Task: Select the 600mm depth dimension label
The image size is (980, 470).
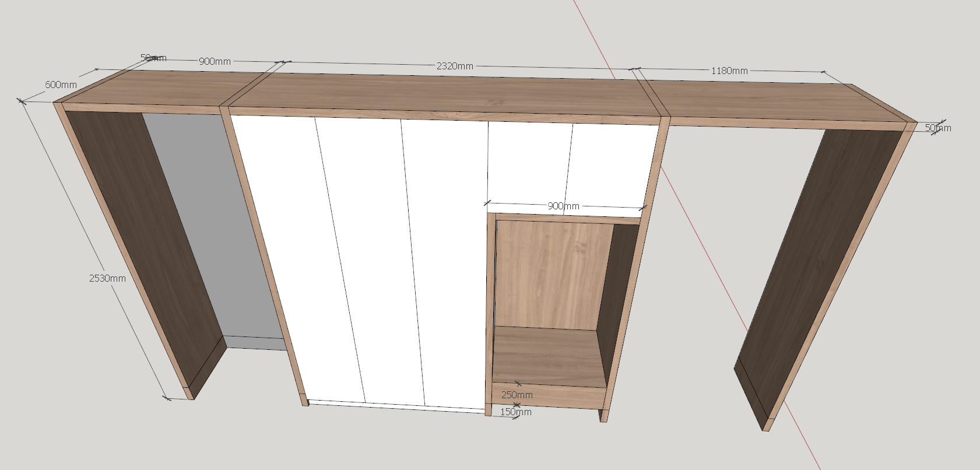Action: pyautogui.click(x=61, y=85)
